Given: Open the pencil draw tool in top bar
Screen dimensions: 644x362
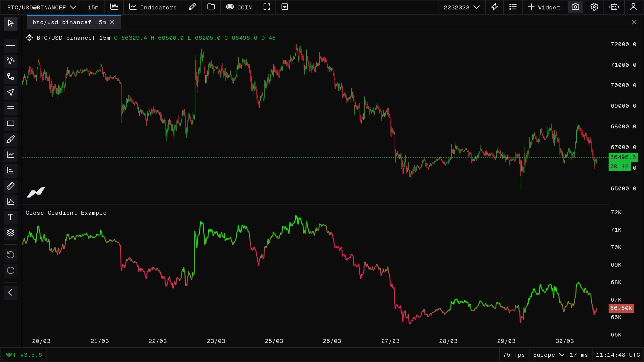Looking at the screenshot, I should coord(192,7).
